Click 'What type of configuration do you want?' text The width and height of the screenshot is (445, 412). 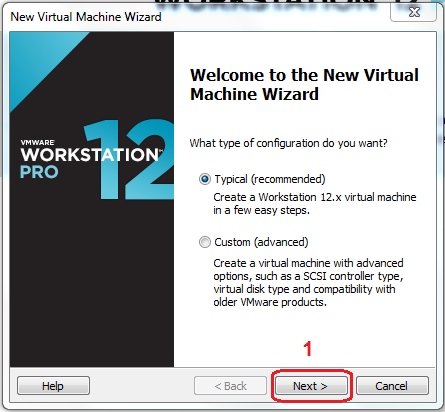click(288, 143)
